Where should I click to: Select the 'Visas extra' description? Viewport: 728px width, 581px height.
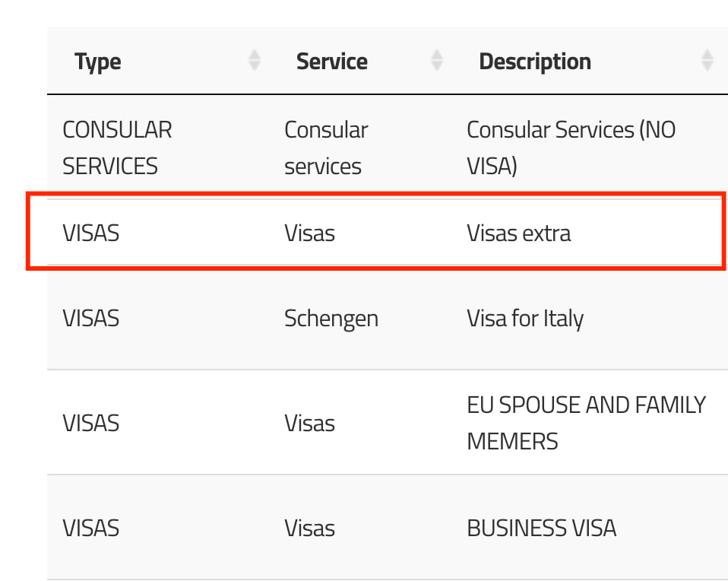point(519,233)
